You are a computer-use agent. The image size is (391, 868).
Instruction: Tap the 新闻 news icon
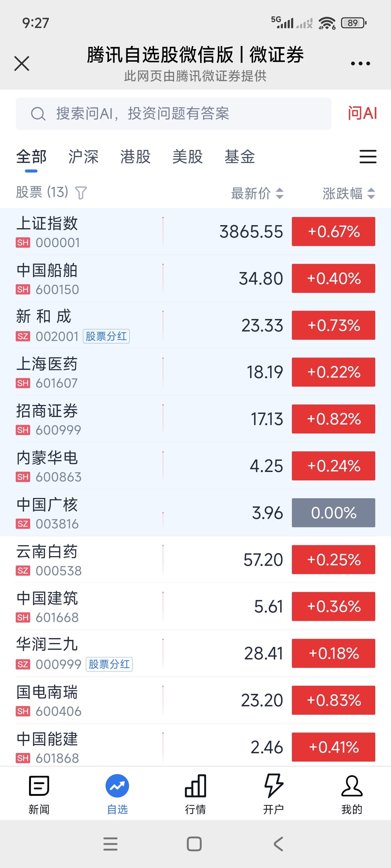coord(39,786)
